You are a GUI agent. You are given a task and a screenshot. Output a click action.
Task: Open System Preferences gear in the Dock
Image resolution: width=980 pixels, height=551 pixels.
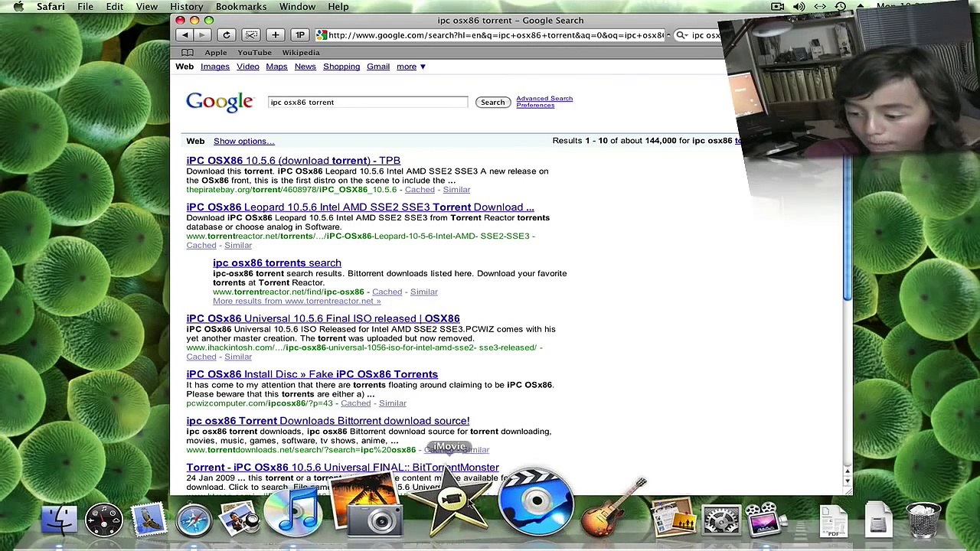(720, 520)
